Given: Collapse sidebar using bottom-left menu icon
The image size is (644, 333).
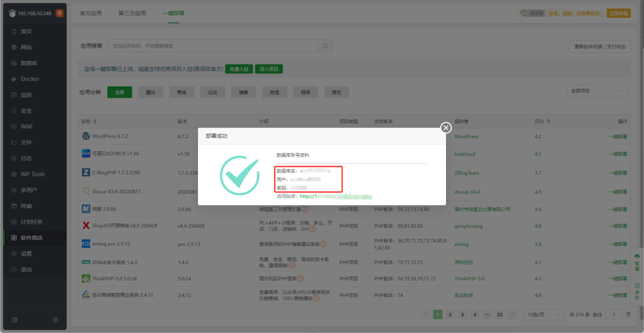Looking at the screenshot, I should pos(14,319).
